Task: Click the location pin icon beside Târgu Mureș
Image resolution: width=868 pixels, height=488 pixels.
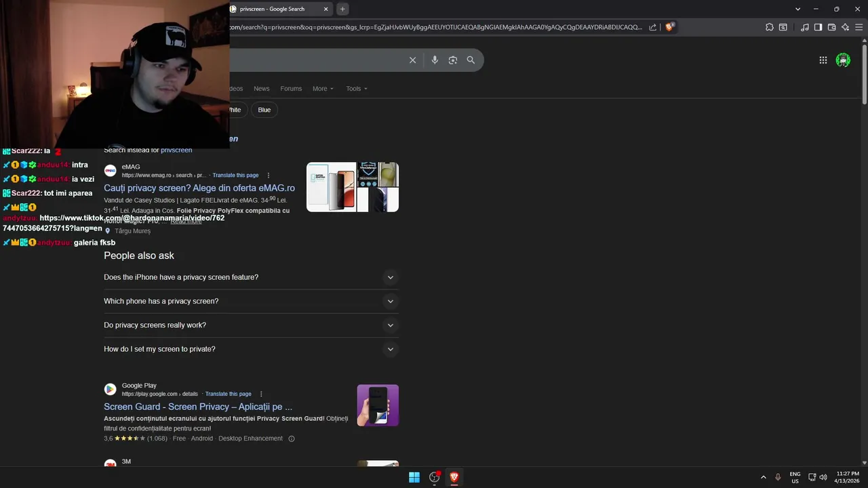Action: coord(107,231)
